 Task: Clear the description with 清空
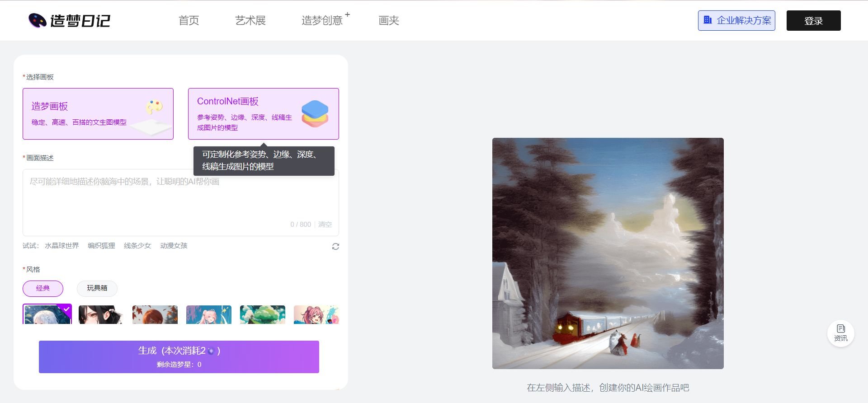click(325, 225)
